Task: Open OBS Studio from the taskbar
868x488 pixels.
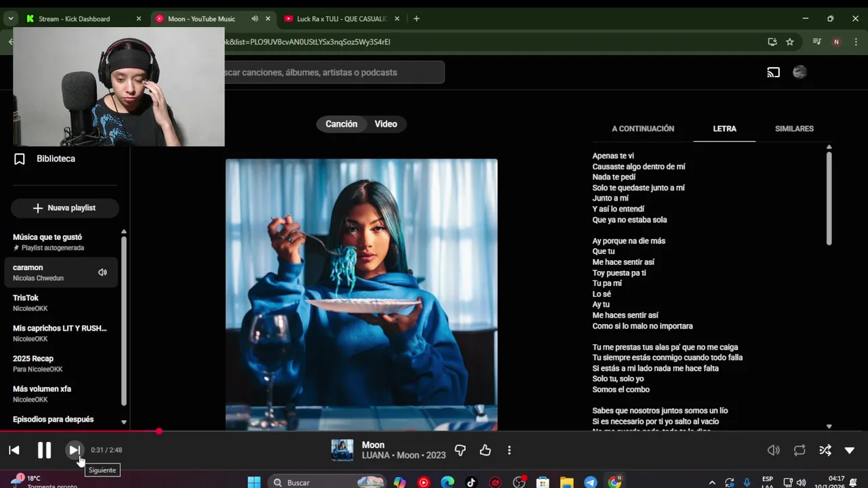Action: pyautogui.click(x=519, y=483)
